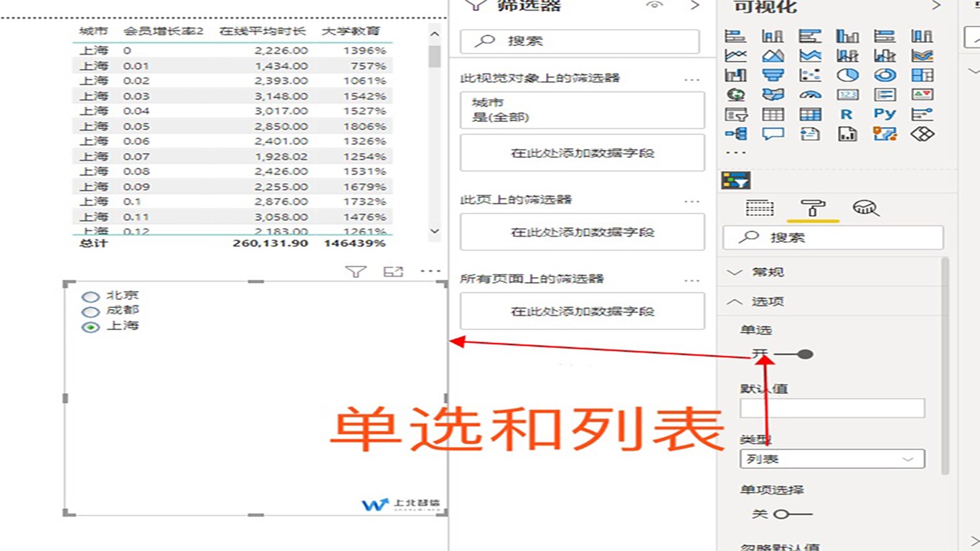Select the 100% stacked column chart visual
The width and height of the screenshot is (980, 551).
click(x=922, y=36)
